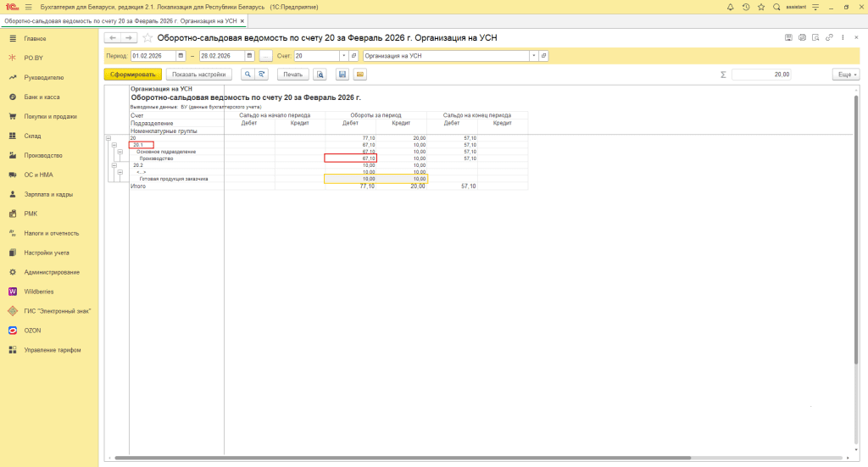This screenshot has height=467, width=868.
Task: Close the Оборотно-сальдовая ведомость tab
Action: 242,20
